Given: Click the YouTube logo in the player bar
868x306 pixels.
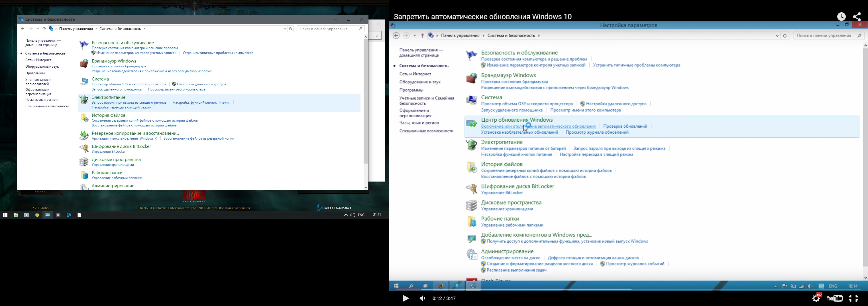Looking at the screenshot, I should coord(835,299).
